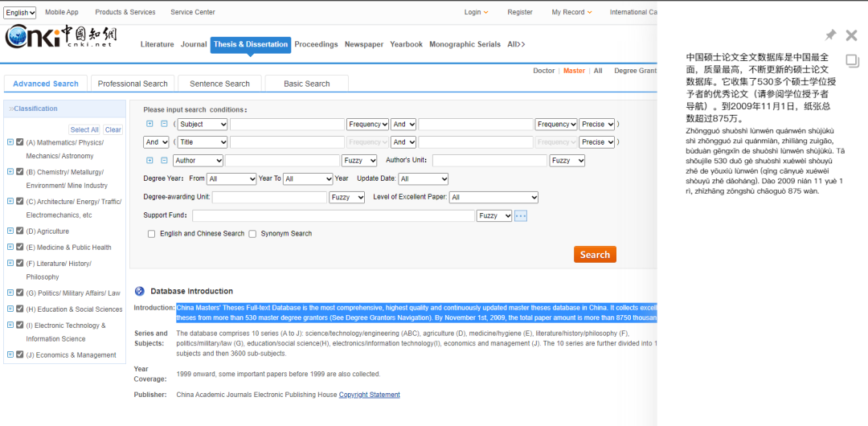This screenshot has height=426, width=868.
Task: Click the plus icon beside Subject row
Action: pyautogui.click(x=149, y=124)
